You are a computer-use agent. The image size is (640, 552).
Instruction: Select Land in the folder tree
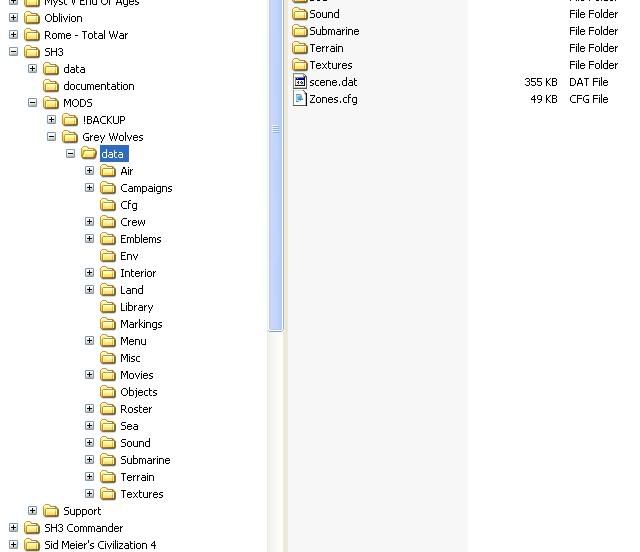[131, 290]
